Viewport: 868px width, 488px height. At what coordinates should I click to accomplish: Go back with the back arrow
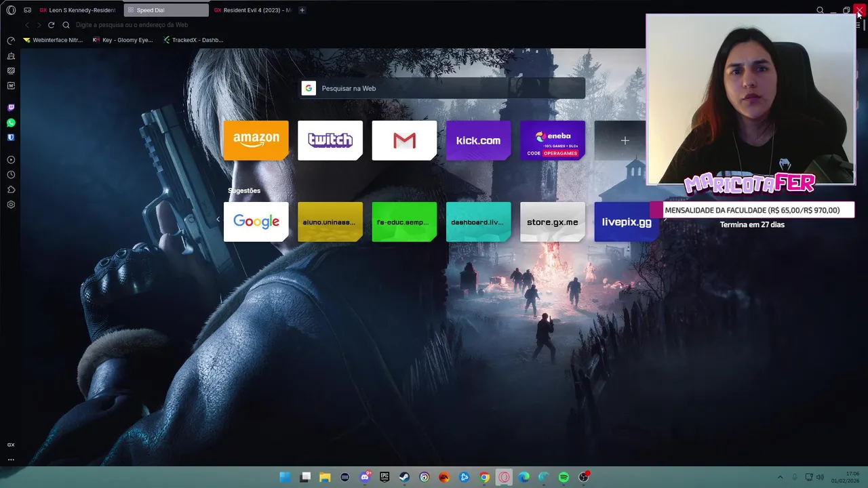tap(27, 25)
